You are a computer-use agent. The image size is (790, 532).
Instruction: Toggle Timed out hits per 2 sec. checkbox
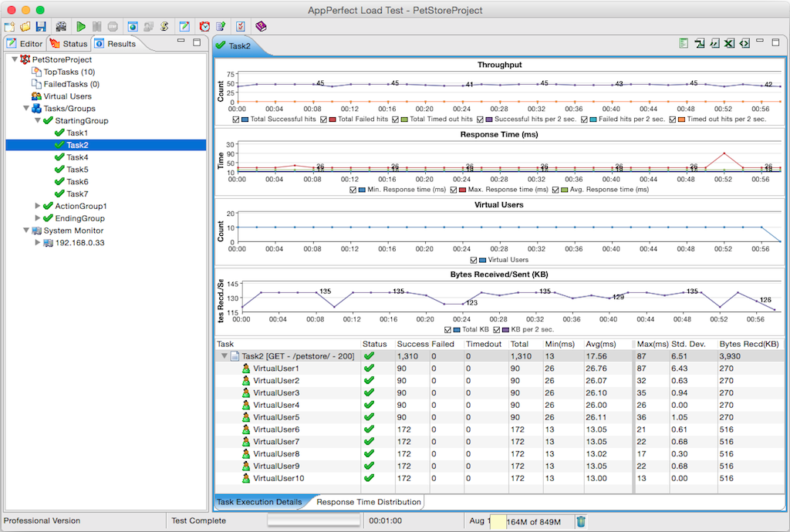[673, 120]
